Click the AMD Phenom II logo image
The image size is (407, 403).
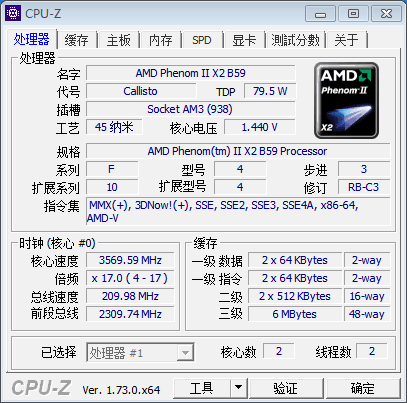[x=346, y=100]
